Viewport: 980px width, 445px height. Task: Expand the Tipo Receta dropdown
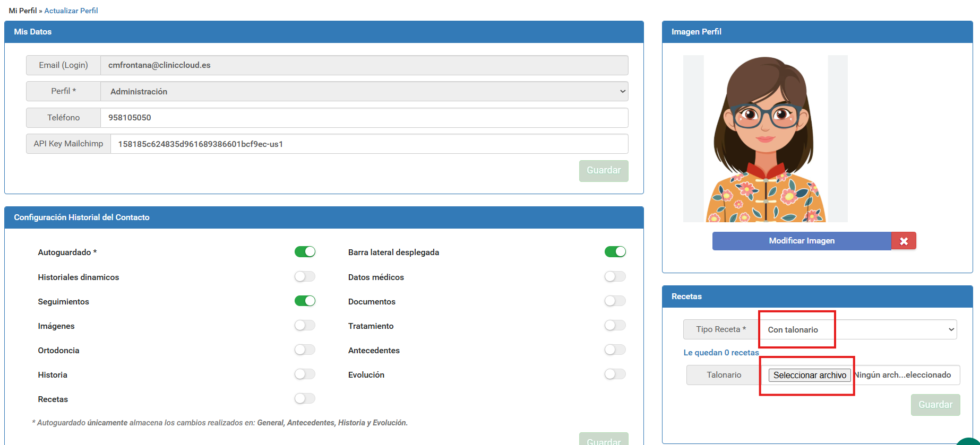coord(858,329)
